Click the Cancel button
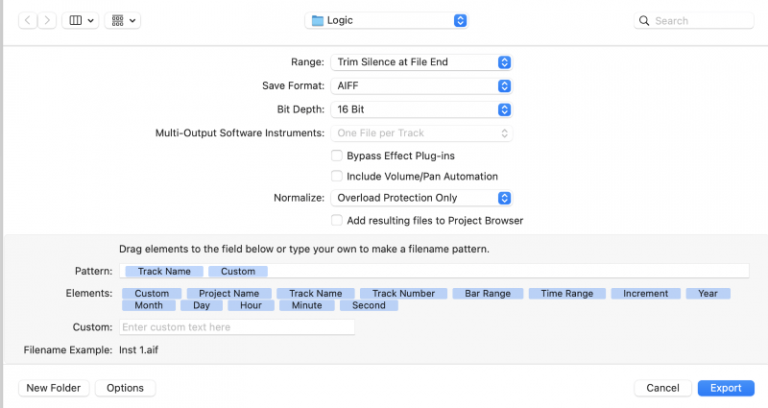This screenshot has height=408, width=768. [x=662, y=388]
